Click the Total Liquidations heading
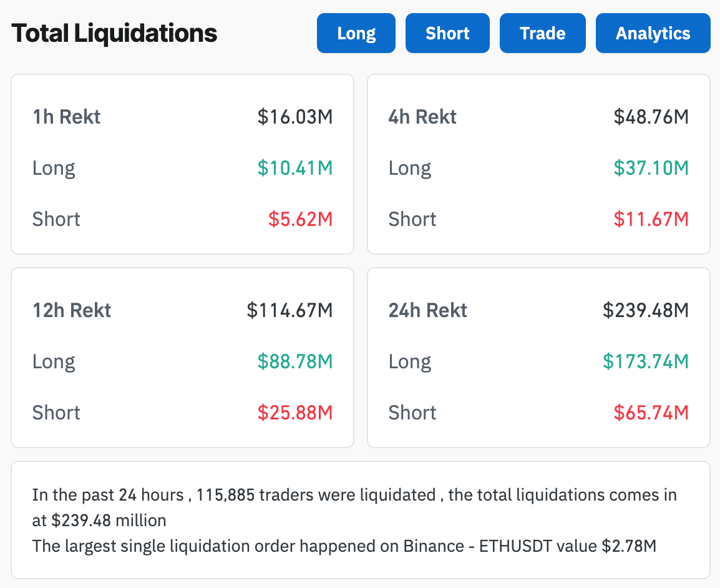 (115, 33)
